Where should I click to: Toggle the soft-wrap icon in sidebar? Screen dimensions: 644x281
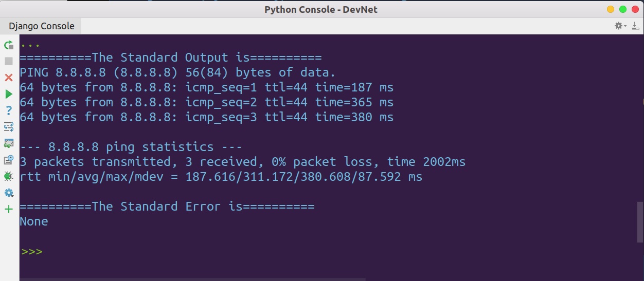pyautogui.click(x=8, y=126)
